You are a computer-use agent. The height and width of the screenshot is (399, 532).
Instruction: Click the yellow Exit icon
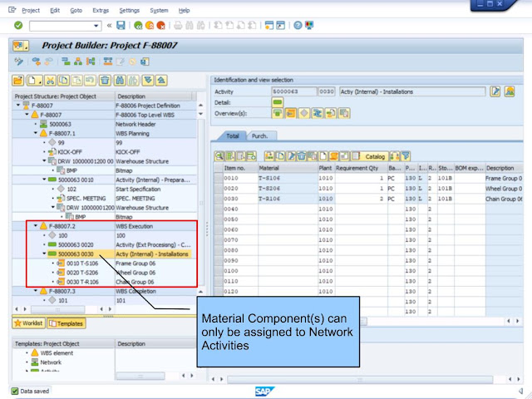click(150, 26)
